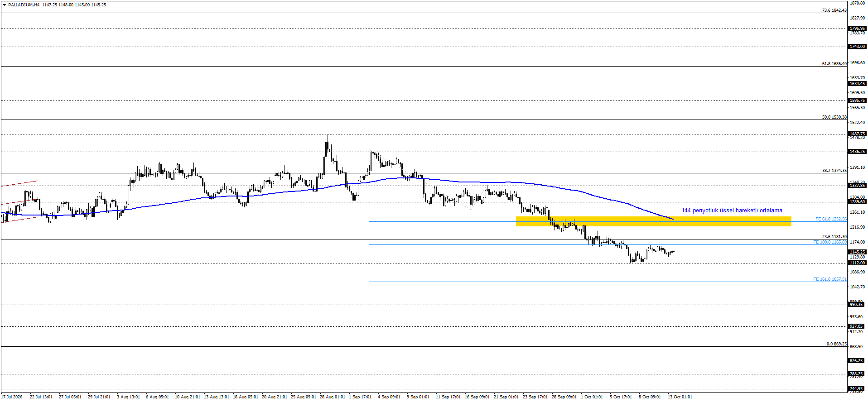Screen dimensions: 868x402
Task: Click the '144 periyotluk üssel hareketli ortalama' annotation
Action: [x=732, y=211]
